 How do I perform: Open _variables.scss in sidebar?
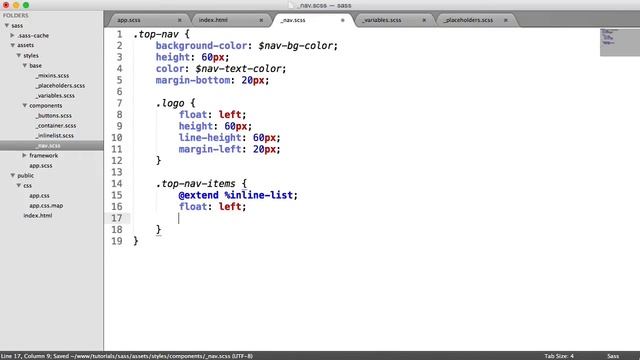(55, 96)
